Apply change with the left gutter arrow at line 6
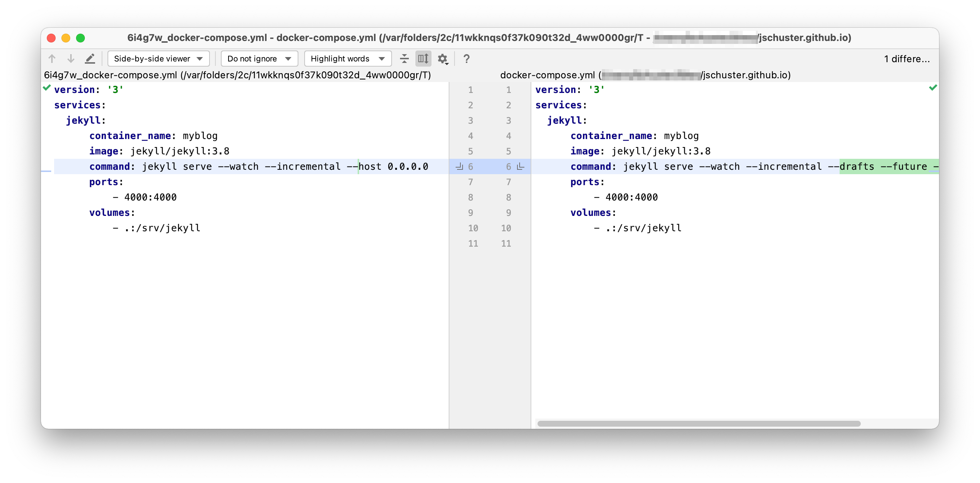Image resolution: width=980 pixels, height=483 pixels. point(459,166)
